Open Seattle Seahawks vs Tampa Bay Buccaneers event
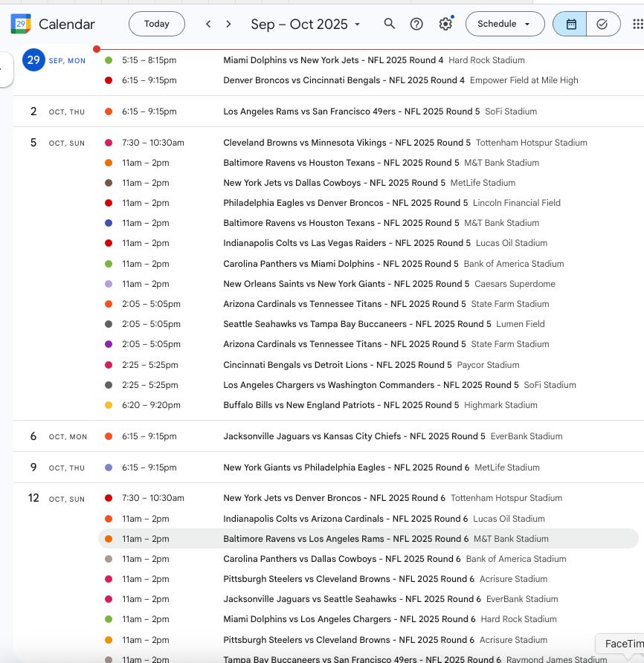The width and height of the screenshot is (644, 663). tap(368, 324)
